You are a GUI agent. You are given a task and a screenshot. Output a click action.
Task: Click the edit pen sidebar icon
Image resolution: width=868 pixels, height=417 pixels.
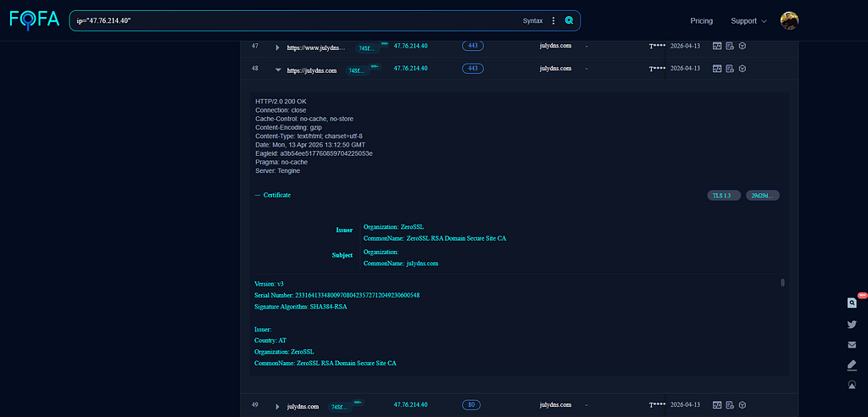[852, 364]
